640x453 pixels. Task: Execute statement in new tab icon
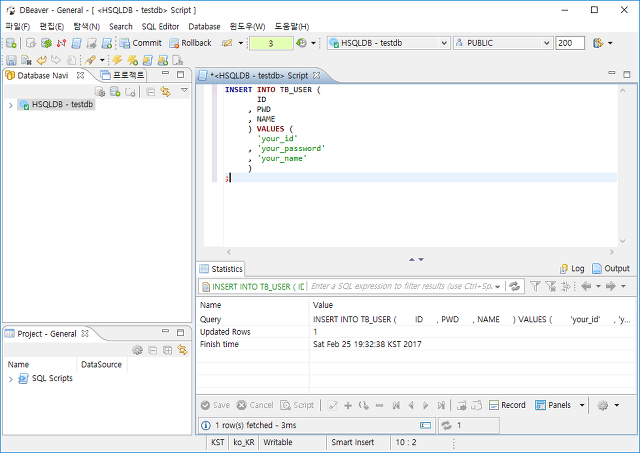[132, 60]
